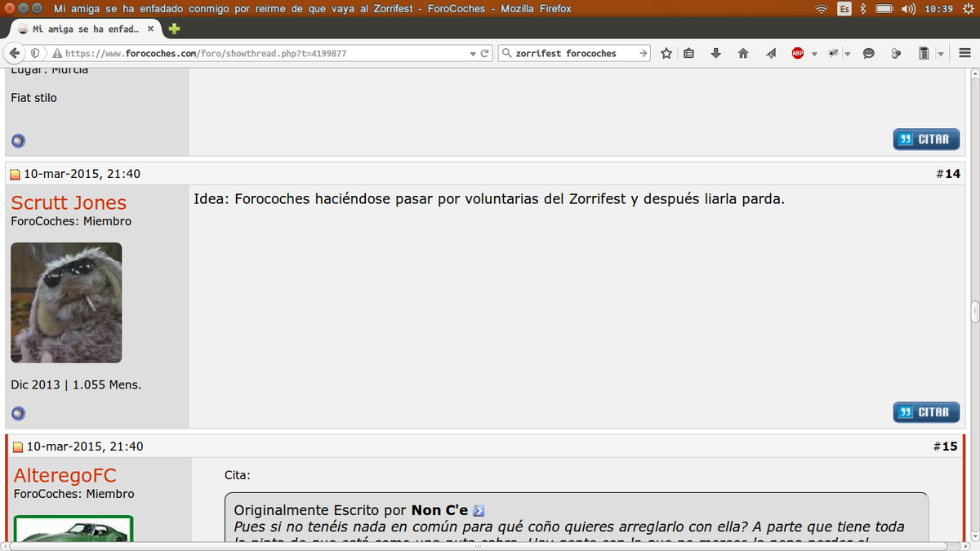The image size is (980, 551).
Task: Click Scrutt Jones avatar image
Action: [66, 303]
